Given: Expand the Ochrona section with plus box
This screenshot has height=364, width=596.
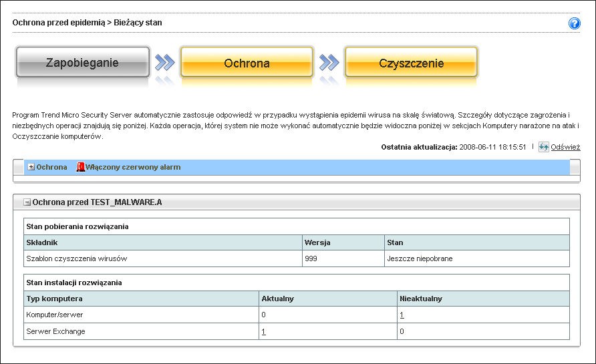Looking at the screenshot, I should 31,167.
